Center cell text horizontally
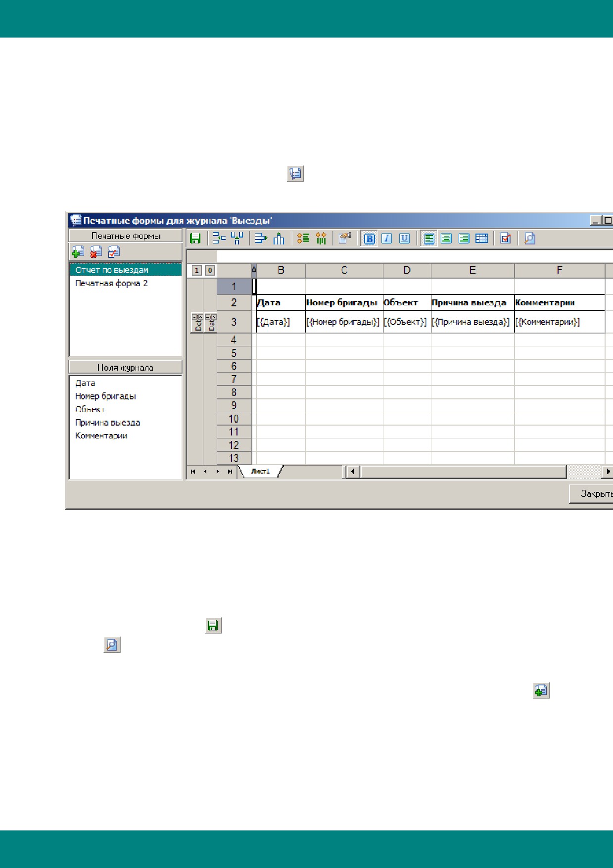613x868 pixels. click(446, 239)
